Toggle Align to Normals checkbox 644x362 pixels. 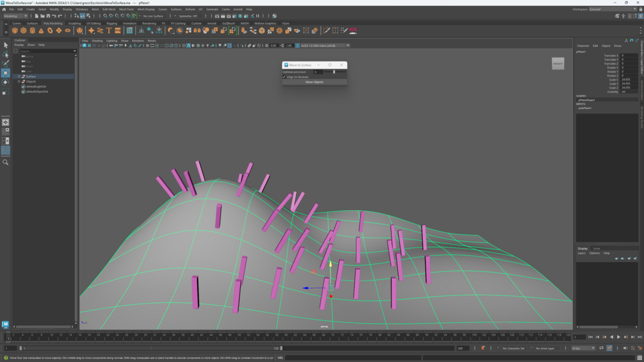pyautogui.click(x=285, y=77)
